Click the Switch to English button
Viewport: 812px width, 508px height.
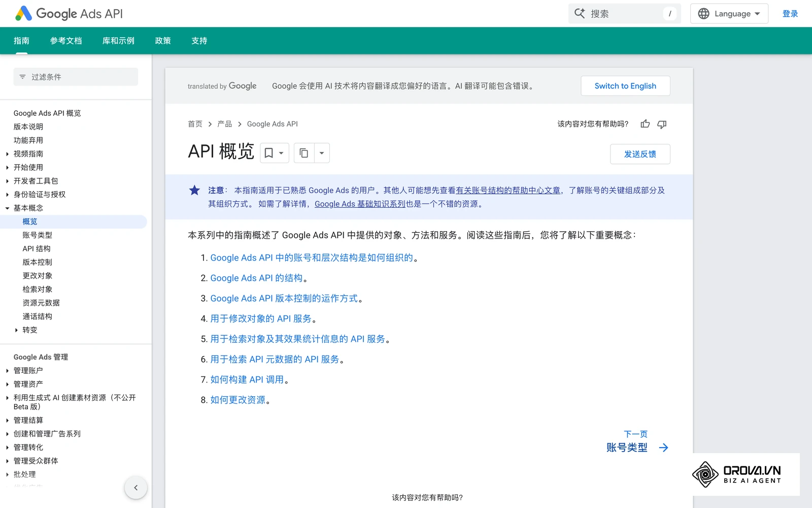pyautogui.click(x=625, y=86)
